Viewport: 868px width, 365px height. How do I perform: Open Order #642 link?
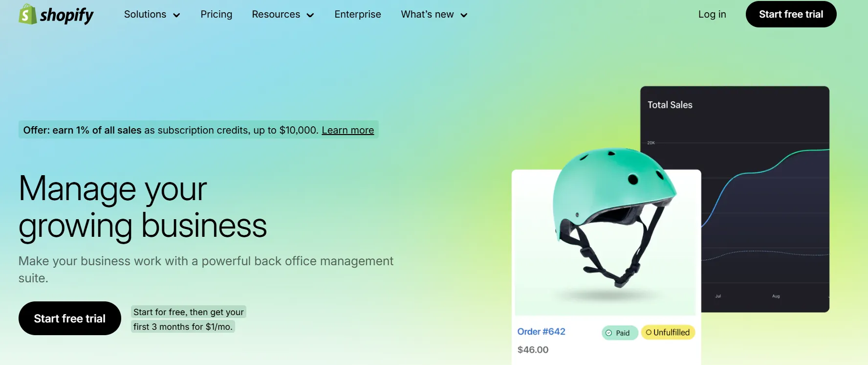click(x=541, y=332)
